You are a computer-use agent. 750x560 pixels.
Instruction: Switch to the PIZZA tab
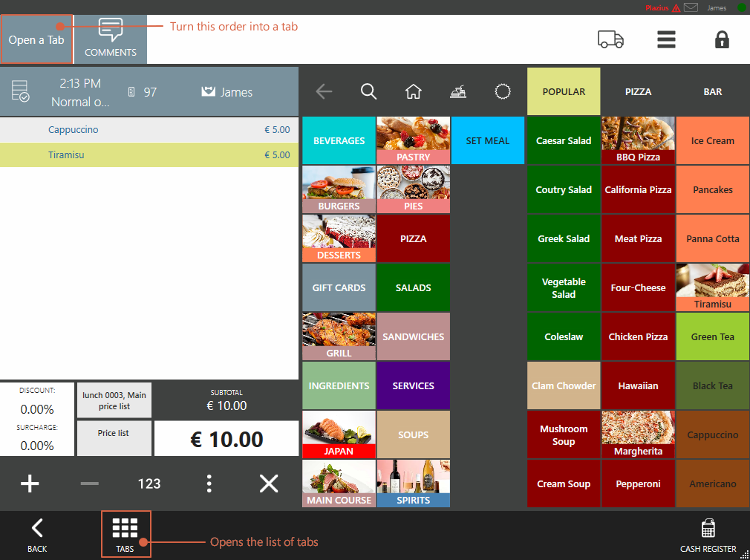click(638, 92)
